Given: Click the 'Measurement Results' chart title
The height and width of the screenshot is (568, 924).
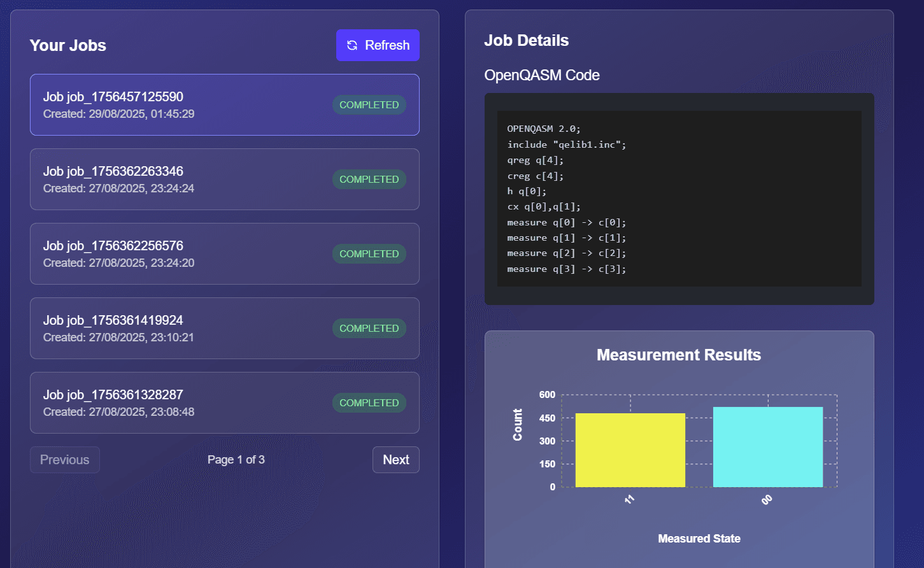Looking at the screenshot, I should 679,355.
